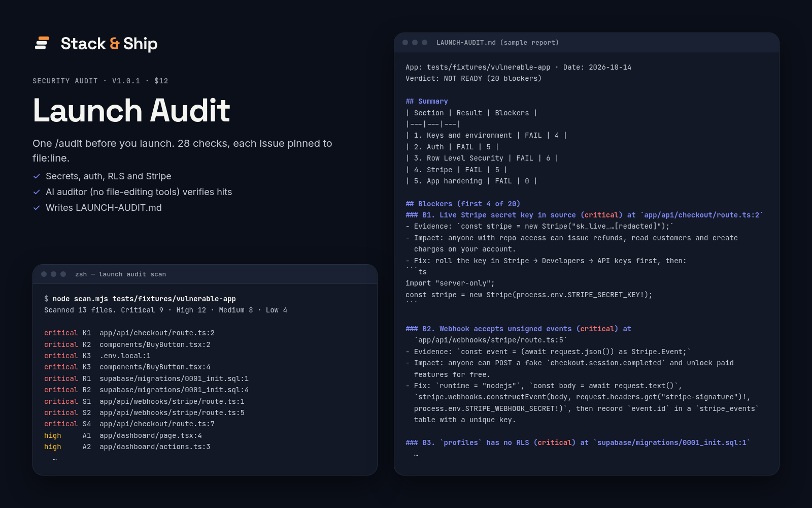Click the '1. Keys and environment' table row
Screen dimensions: 812x508
click(486, 135)
